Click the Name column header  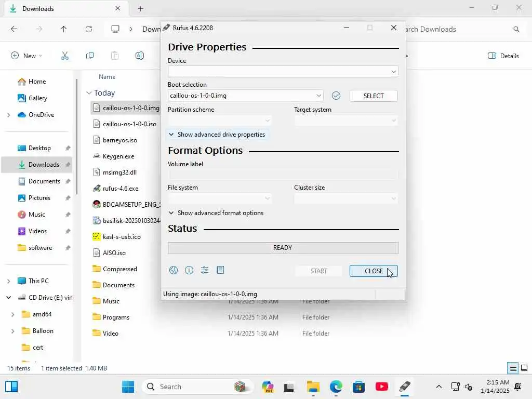(107, 77)
